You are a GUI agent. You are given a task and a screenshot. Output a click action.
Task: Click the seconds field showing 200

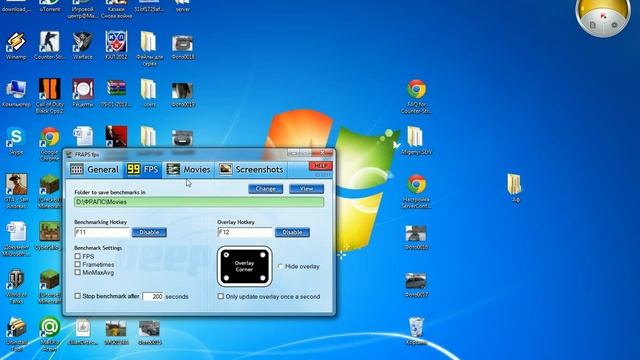(153, 296)
